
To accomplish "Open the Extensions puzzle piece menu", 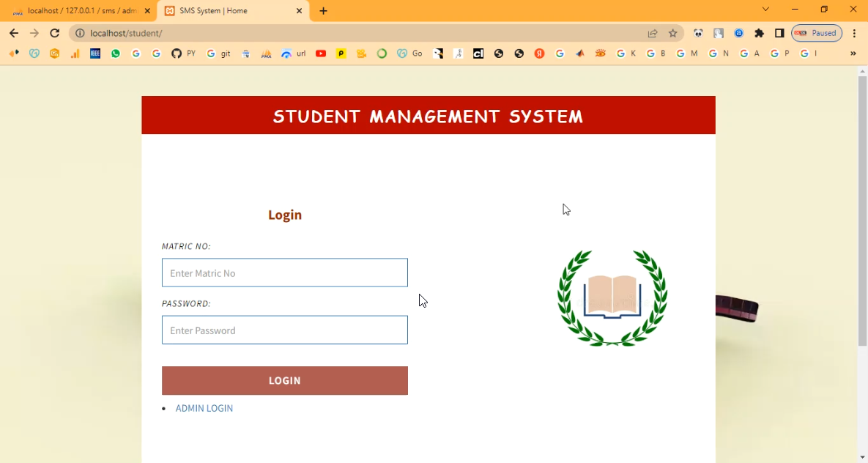I will click(x=759, y=33).
